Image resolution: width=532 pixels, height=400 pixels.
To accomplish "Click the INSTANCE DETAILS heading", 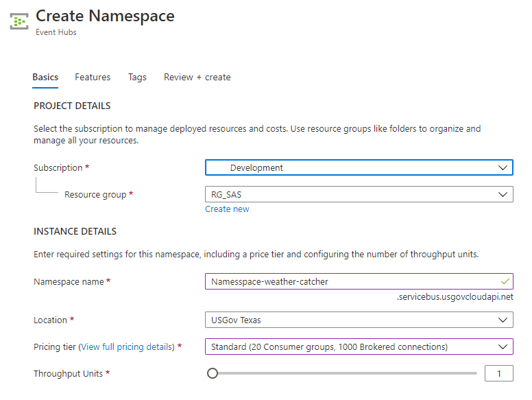I will click(75, 231).
